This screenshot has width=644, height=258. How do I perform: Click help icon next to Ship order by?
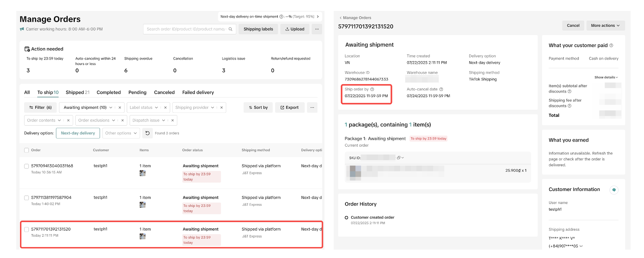[372, 89]
